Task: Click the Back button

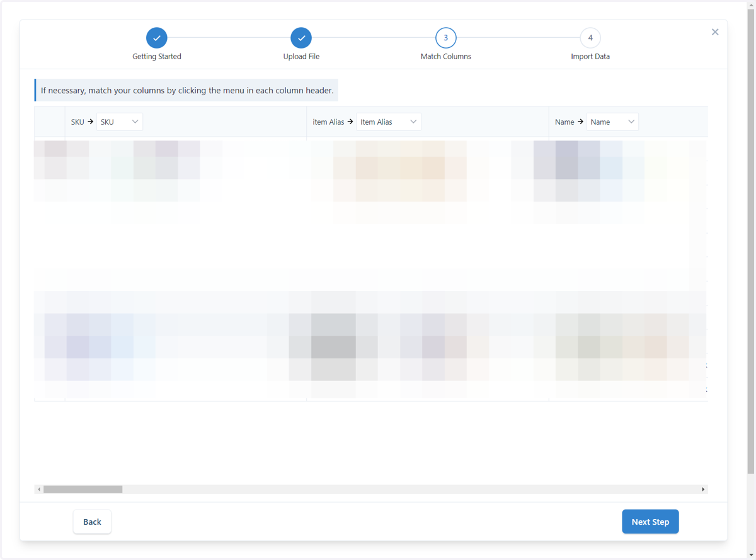Action: click(92, 522)
